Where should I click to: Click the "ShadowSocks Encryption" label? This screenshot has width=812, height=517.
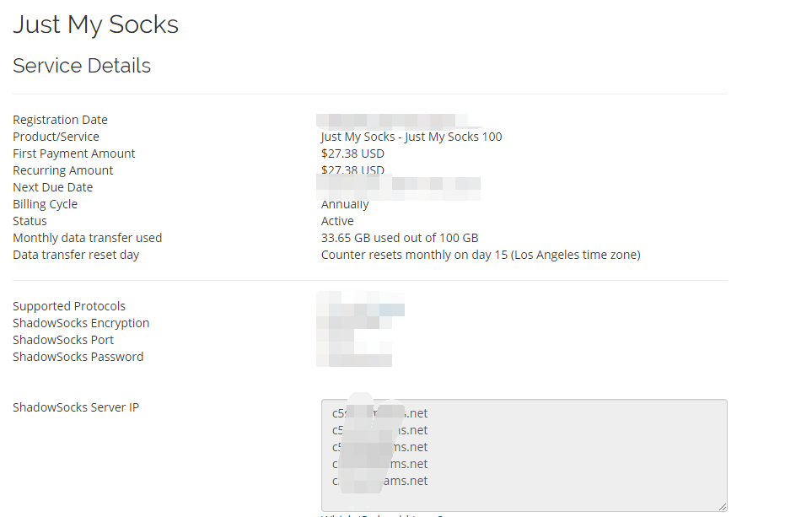81,323
